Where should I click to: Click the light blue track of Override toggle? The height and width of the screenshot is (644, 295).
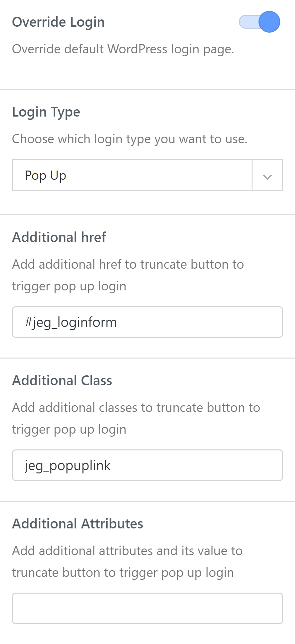point(247,22)
